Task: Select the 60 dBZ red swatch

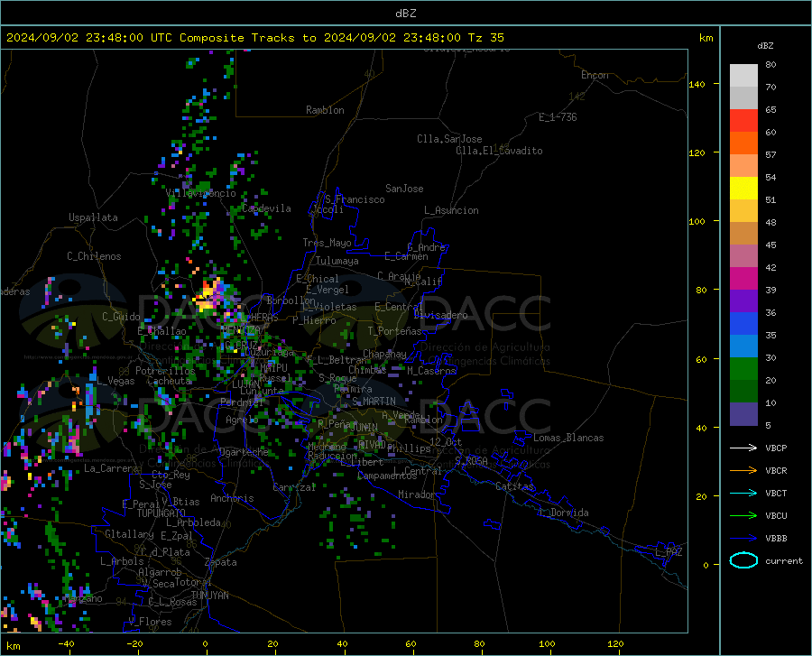Action: tap(743, 121)
